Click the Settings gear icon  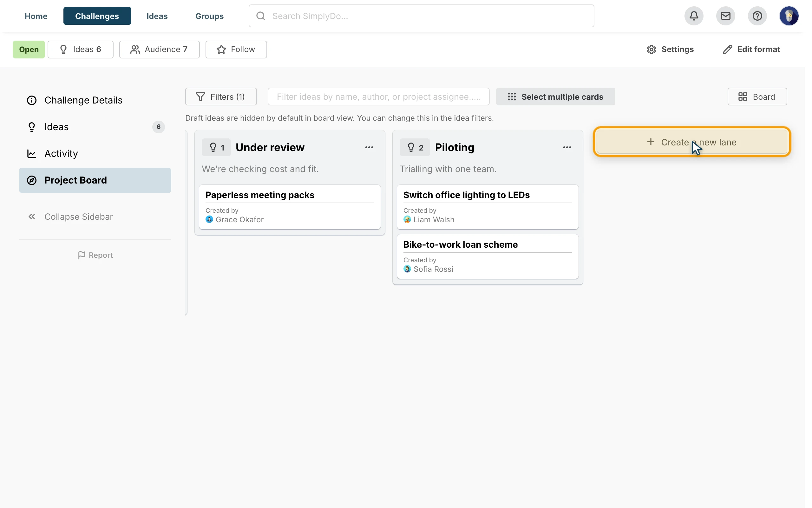(651, 50)
